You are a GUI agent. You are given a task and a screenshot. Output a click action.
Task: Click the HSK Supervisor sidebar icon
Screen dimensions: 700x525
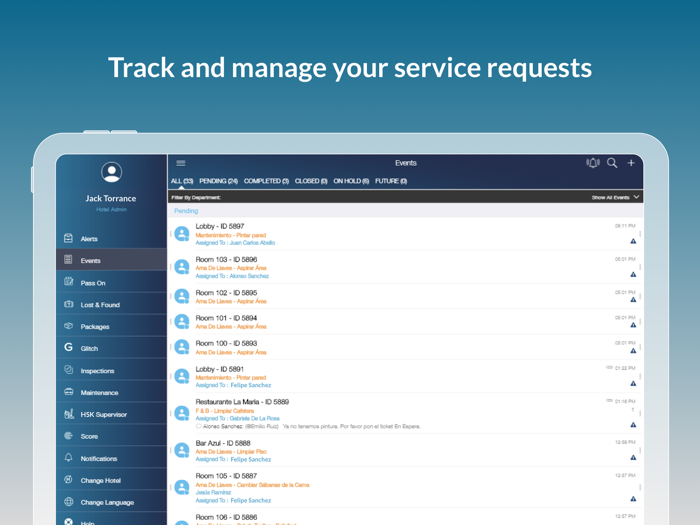68,414
